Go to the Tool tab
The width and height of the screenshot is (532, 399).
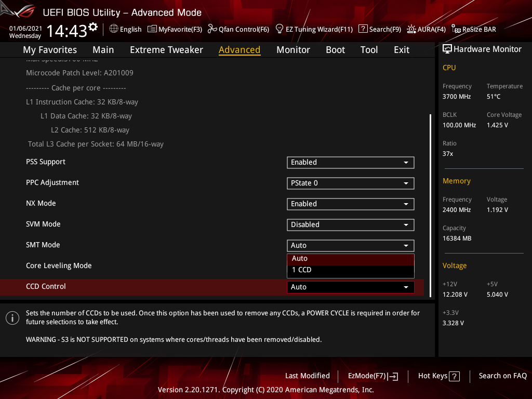click(x=369, y=50)
